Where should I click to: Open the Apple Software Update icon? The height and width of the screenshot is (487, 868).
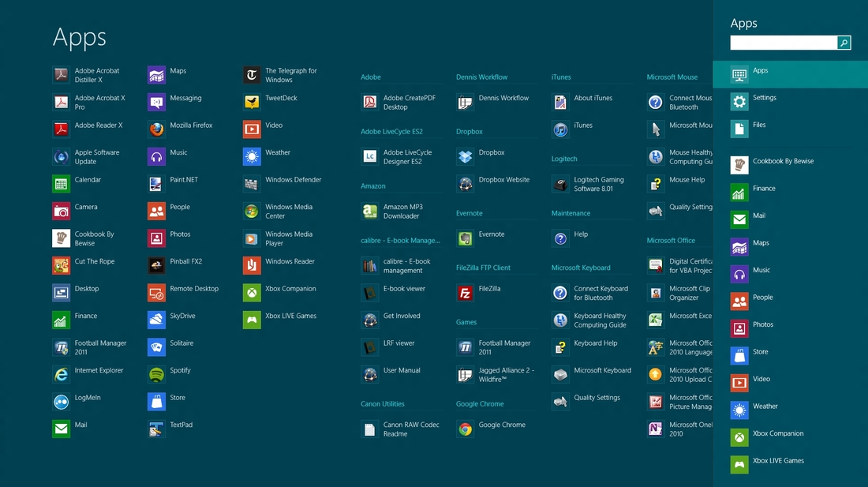61,156
